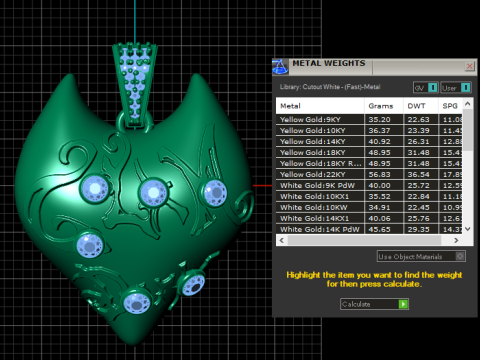
Task: Click the DWT column header
Action: (x=421, y=106)
